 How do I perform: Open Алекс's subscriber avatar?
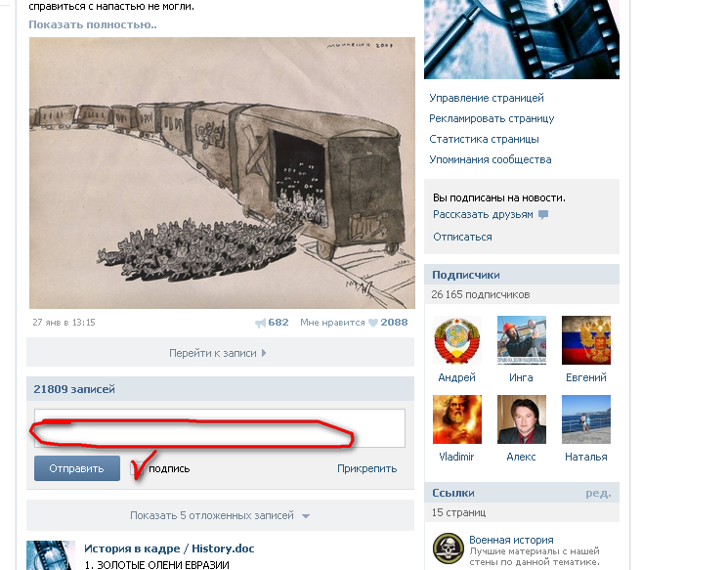click(x=522, y=419)
